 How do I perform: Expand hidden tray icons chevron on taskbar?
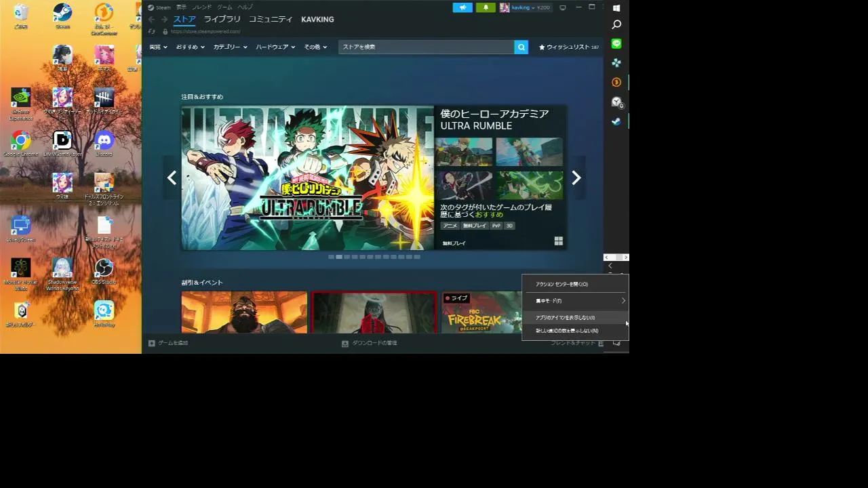click(610, 266)
